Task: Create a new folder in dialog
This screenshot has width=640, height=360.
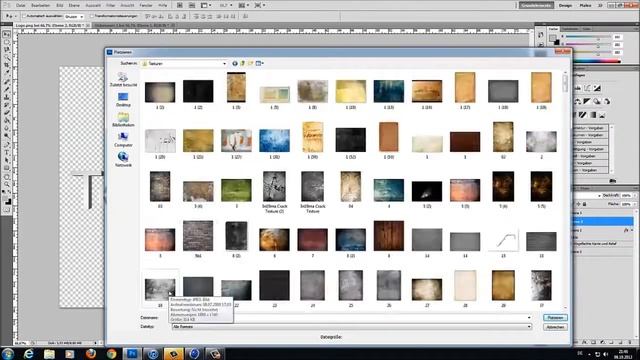Action: pos(250,63)
